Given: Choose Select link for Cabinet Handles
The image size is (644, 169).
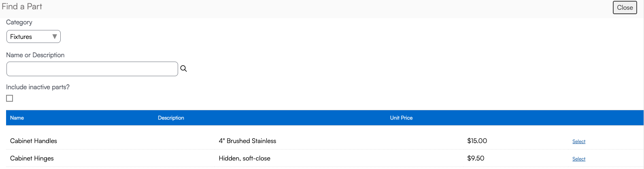Looking at the screenshot, I should 578,141.
